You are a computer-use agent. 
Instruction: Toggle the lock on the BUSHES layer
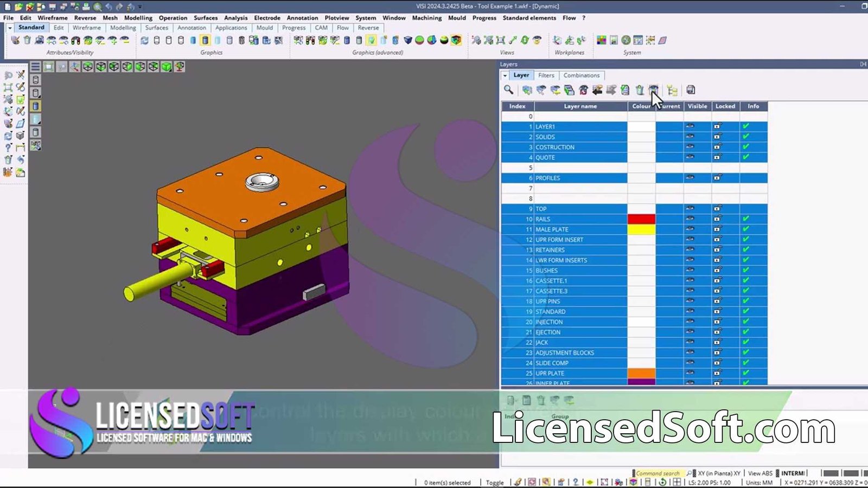click(x=718, y=271)
